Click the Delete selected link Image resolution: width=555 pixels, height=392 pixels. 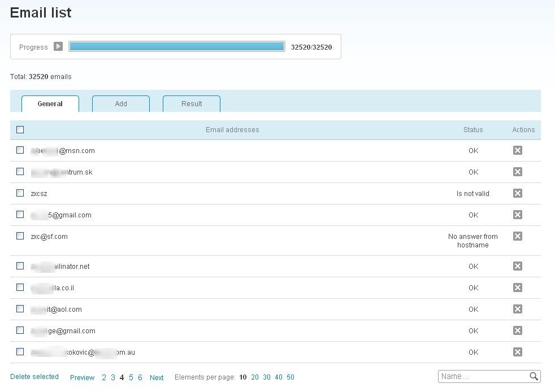[x=34, y=377]
